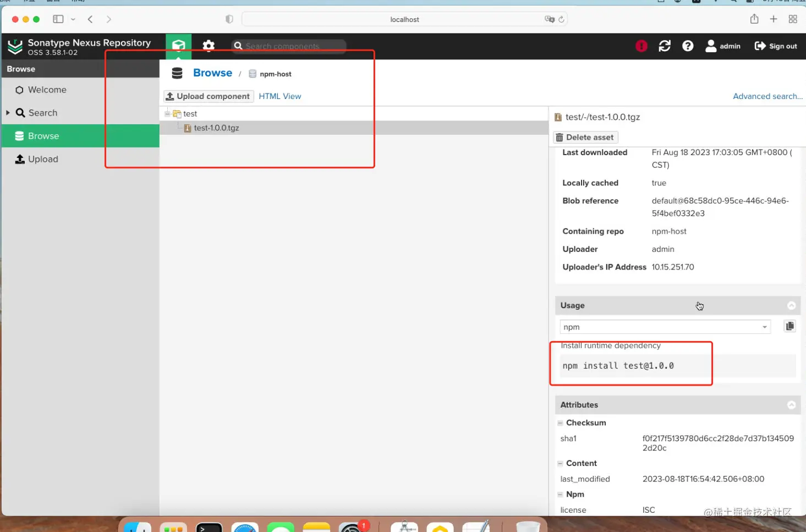Image resolution: width=806 pixels, height=532 pixels.
Task: Open the help question mark icon
Action: point(688,46)
